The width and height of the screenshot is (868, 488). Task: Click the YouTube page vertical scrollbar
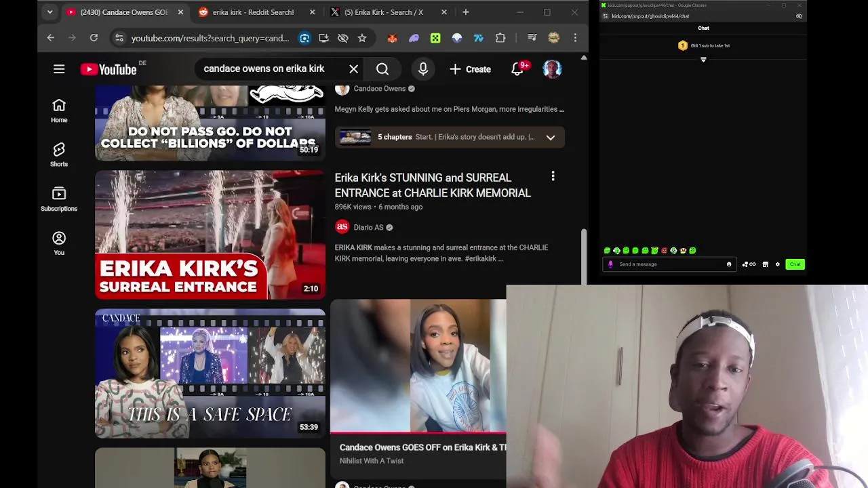(x=583, y=256)
